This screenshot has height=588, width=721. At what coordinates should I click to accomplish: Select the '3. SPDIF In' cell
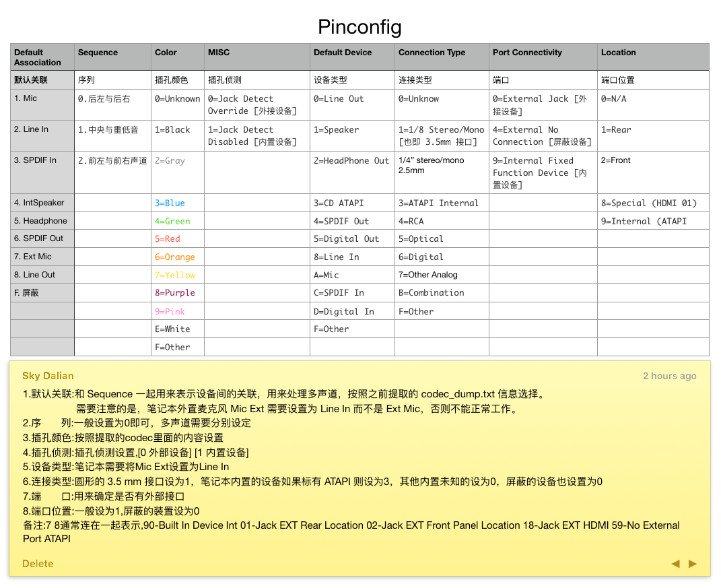point(42,172)
